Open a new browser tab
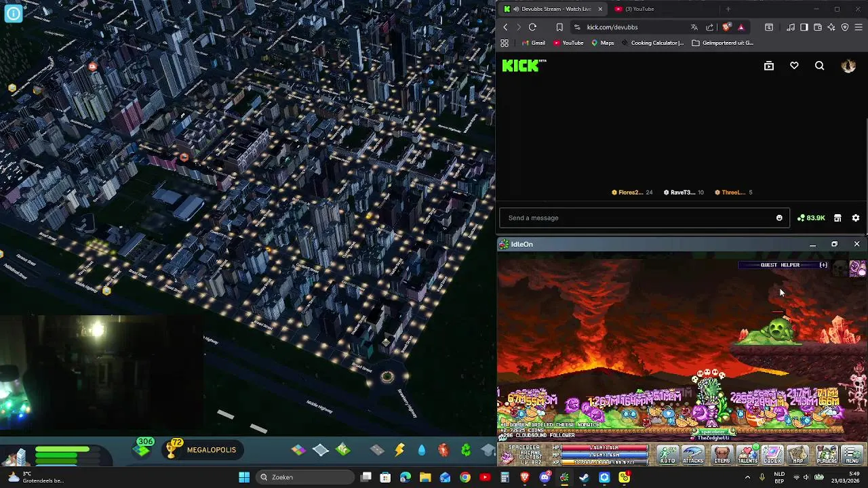Viewport: 868px width, 488px height. (728, 9)
